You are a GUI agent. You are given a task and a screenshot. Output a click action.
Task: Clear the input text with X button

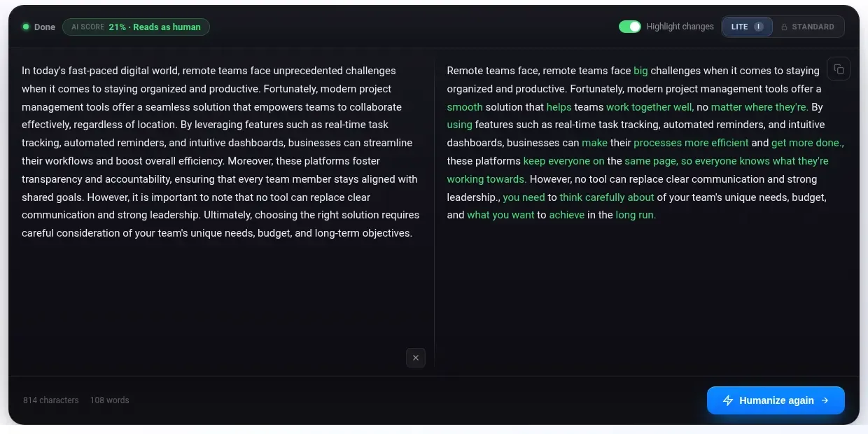416,358
